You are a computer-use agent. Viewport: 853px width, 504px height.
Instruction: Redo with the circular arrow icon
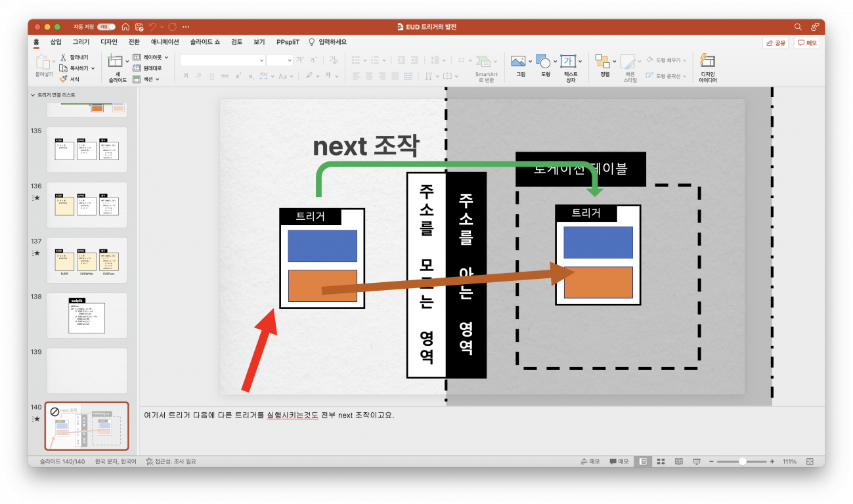172,27
